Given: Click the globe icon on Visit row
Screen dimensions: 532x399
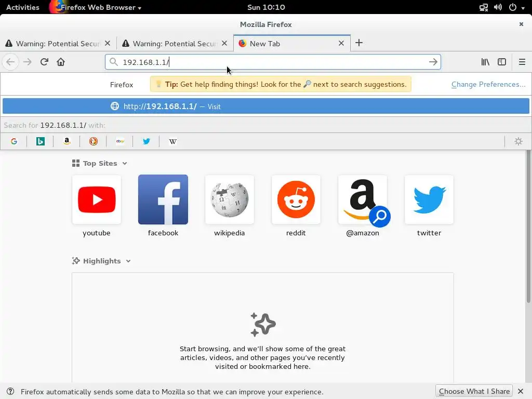Looking at the screenshot, I should (115, 106).
